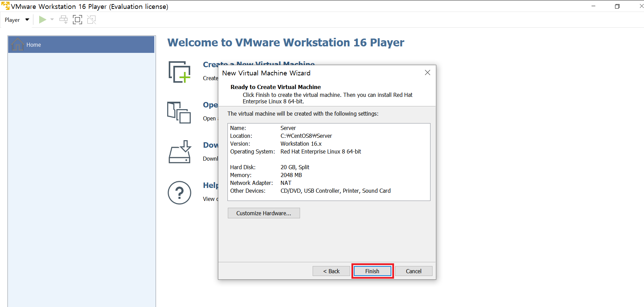Screen dimensions: 644x307
Task: Click Send Ctrl+Alt+Del toolbar icon
Action: (x=63, y=20)
